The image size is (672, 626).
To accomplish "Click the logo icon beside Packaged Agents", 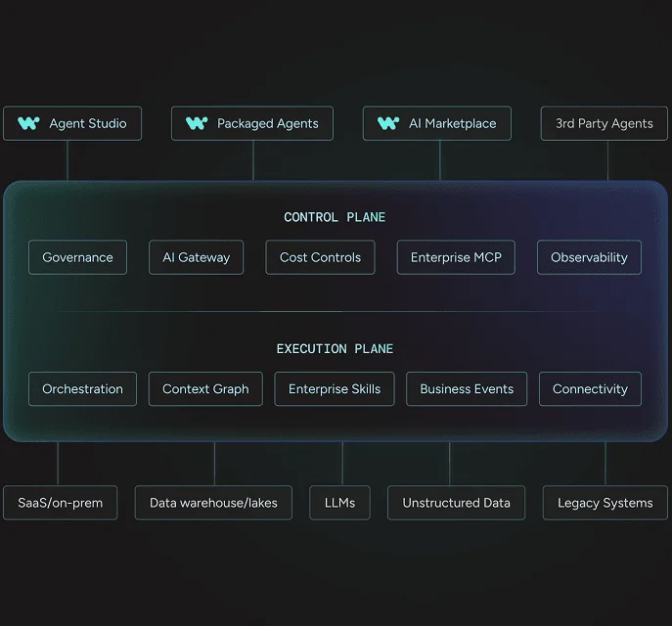I will click(x=197, y=123).
